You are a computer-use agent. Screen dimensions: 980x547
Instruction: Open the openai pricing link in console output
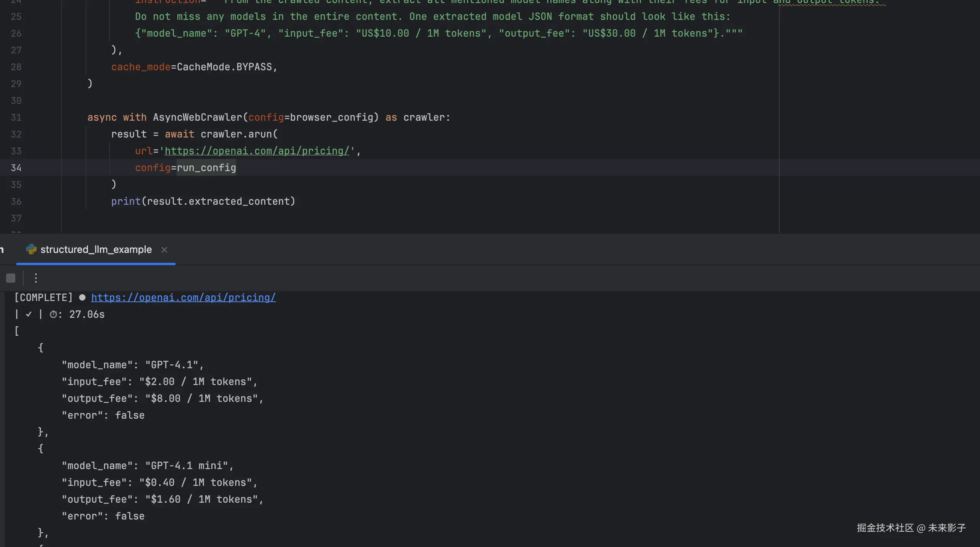[183, 298]
